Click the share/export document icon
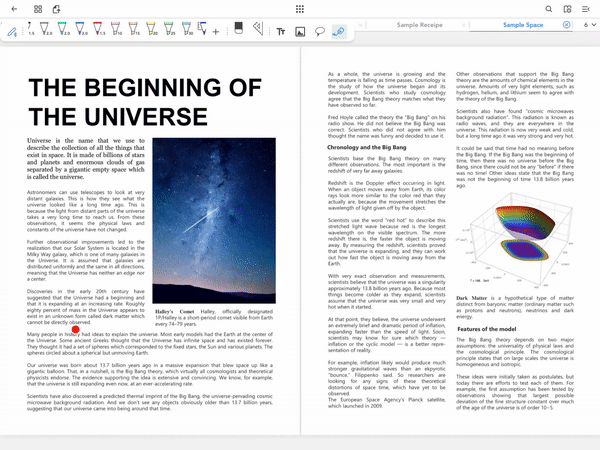The height and width of the screenshot is (450, 600). point(57,9)
